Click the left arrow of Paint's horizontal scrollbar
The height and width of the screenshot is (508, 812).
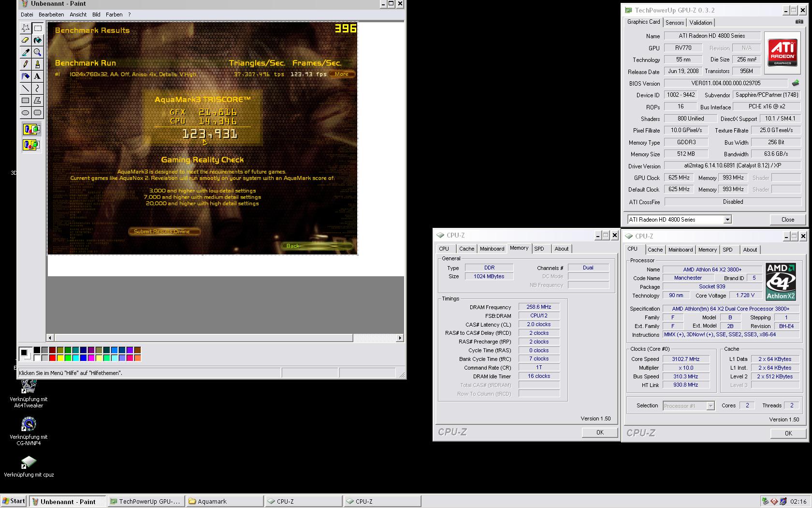pos(50,338)
